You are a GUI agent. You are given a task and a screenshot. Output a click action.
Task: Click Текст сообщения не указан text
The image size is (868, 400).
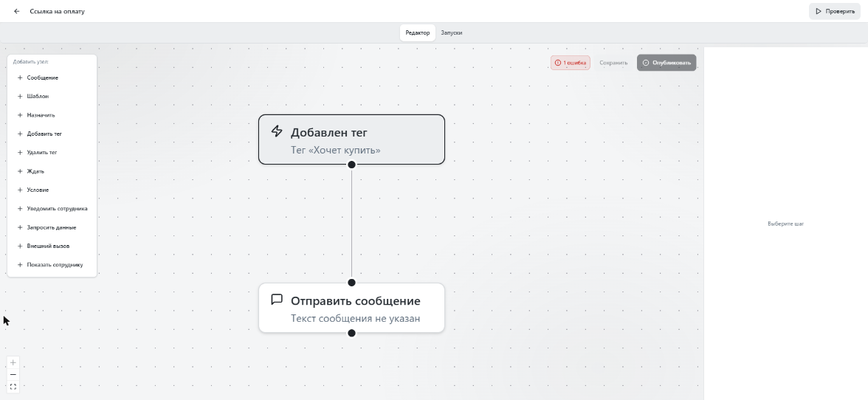[356, 319]
